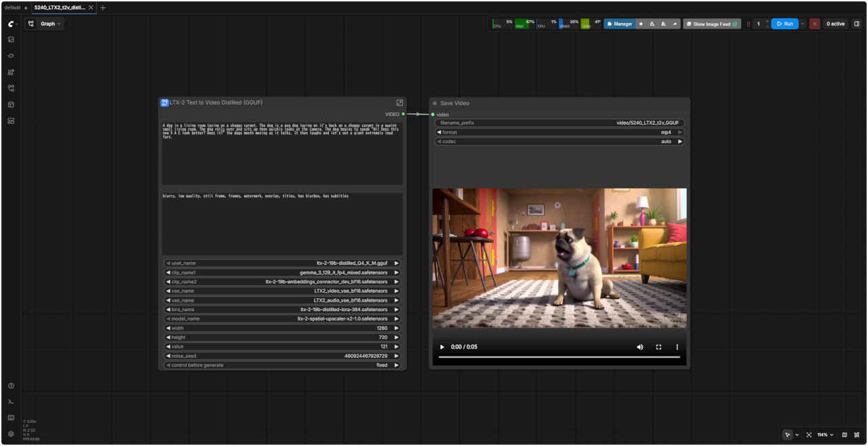Open the Run button options chevron
The image size is (868, 446).
[x=803, y=24]
